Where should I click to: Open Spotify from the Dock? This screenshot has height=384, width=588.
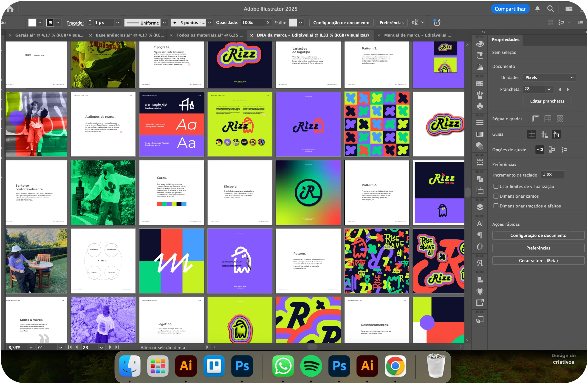pyautogui.click(x=311, y=366)
